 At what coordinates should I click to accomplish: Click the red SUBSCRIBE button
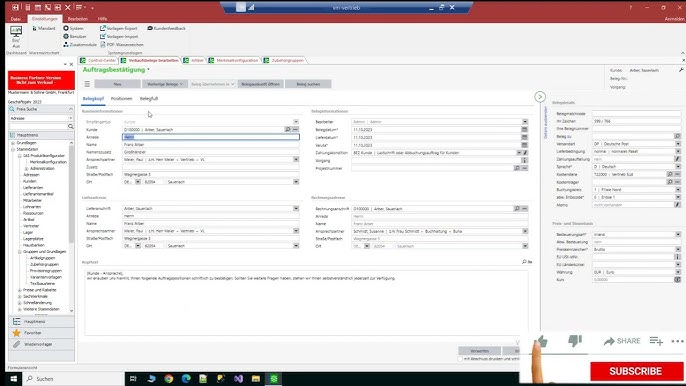click(x=636, y=371)
